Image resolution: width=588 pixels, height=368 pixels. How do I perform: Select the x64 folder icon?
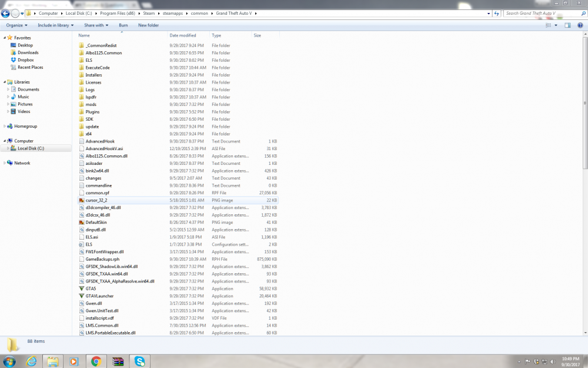coord(81,134)
